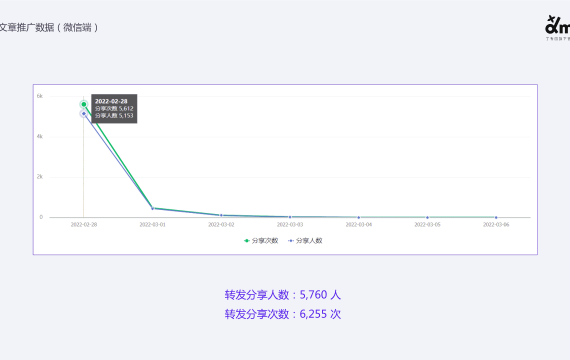Select the data point at 2022-03-05
Image resolution: width=570 pixels, height=360 pixels.
[x=427, y=217]
